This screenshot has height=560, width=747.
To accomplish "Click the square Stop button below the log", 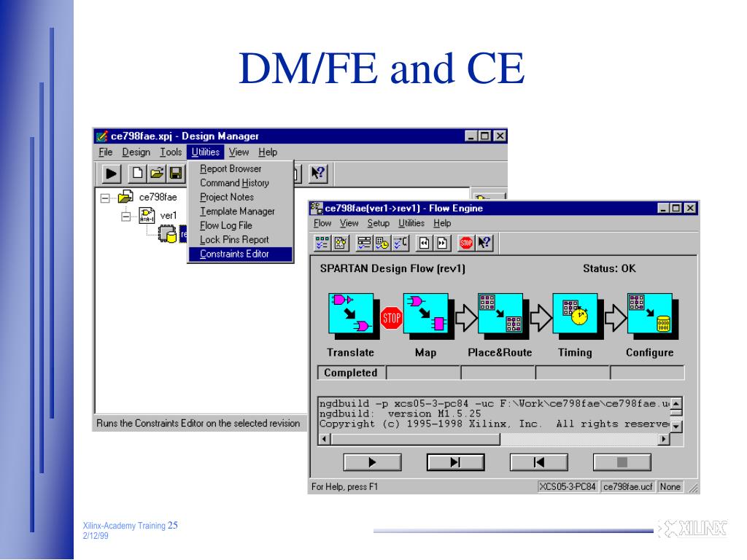I will point(622,462).
